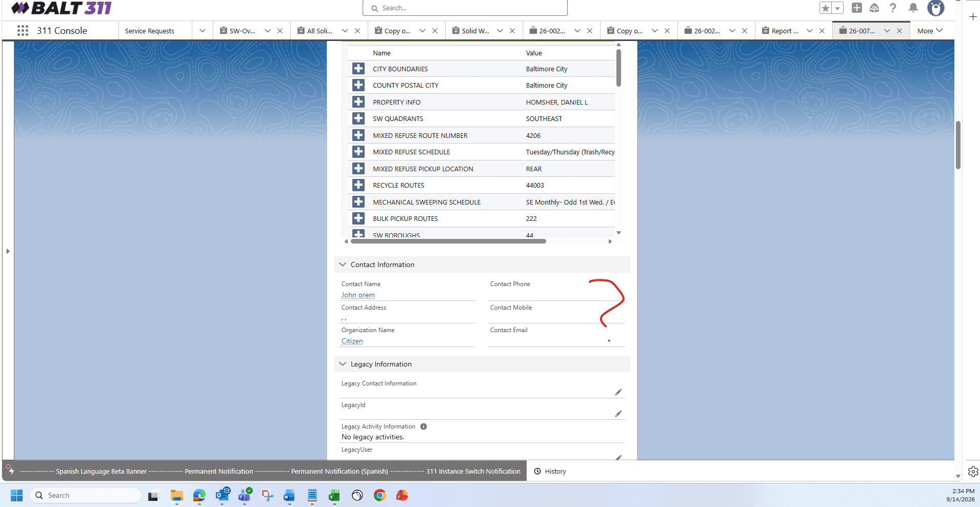
Task: Open the Help question mark icon
Action: (893, 8)
